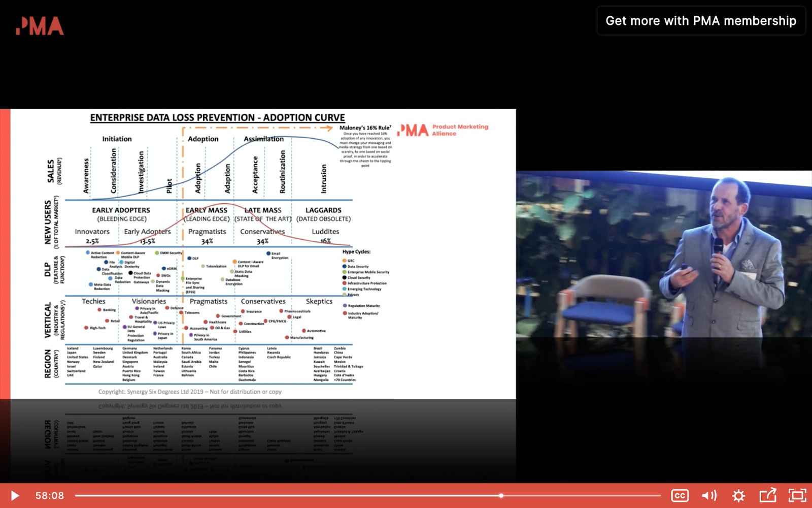Image resolution: width=812 pixels, height=508 pixels.
Task: Click the Maloney's 16% Rule heading
Action: 365,128
